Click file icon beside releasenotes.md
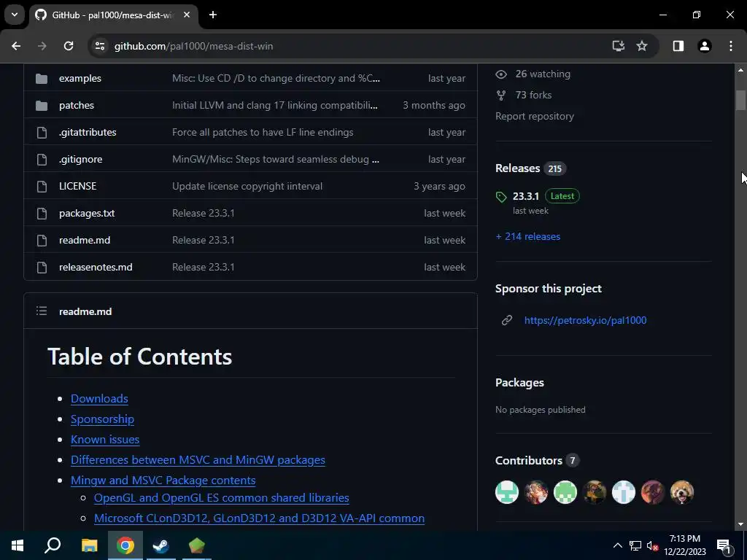747x560 pixels. pos(42,267)
